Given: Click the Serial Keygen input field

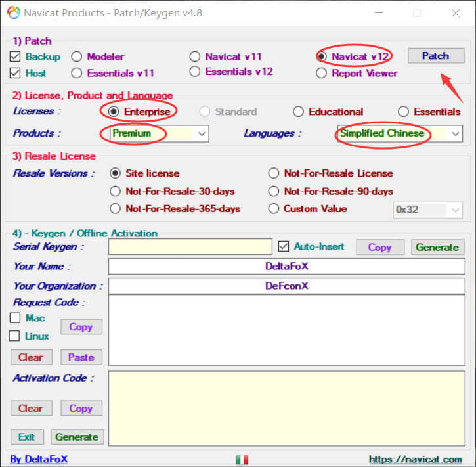Looking at the screenshot, I should [x=190, y=246].
